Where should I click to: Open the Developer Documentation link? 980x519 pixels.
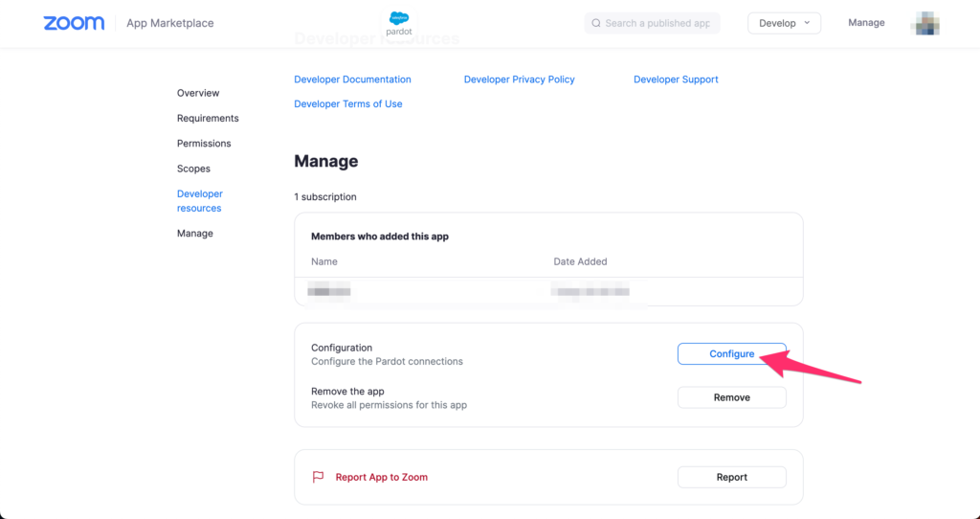pos(352,79)
